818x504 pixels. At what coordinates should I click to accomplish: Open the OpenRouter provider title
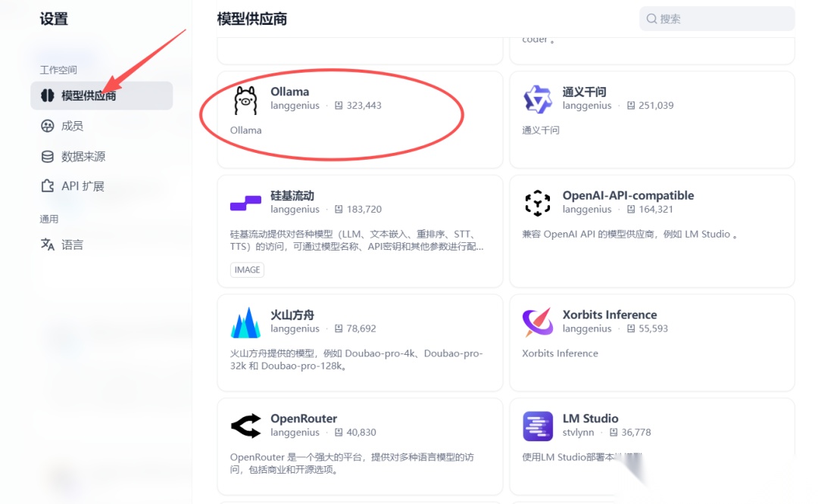[x=304, y=418]
